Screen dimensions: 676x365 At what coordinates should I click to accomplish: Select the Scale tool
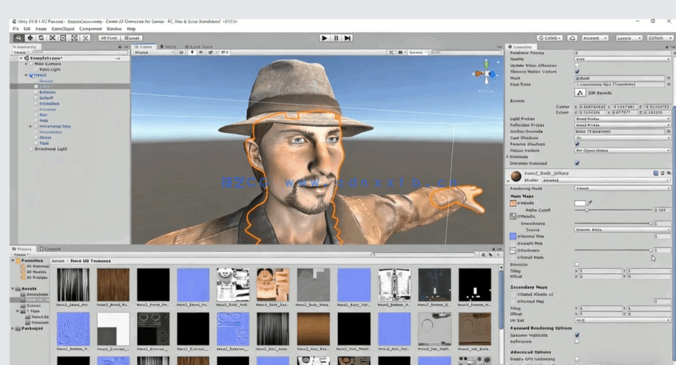pos(52,38)
